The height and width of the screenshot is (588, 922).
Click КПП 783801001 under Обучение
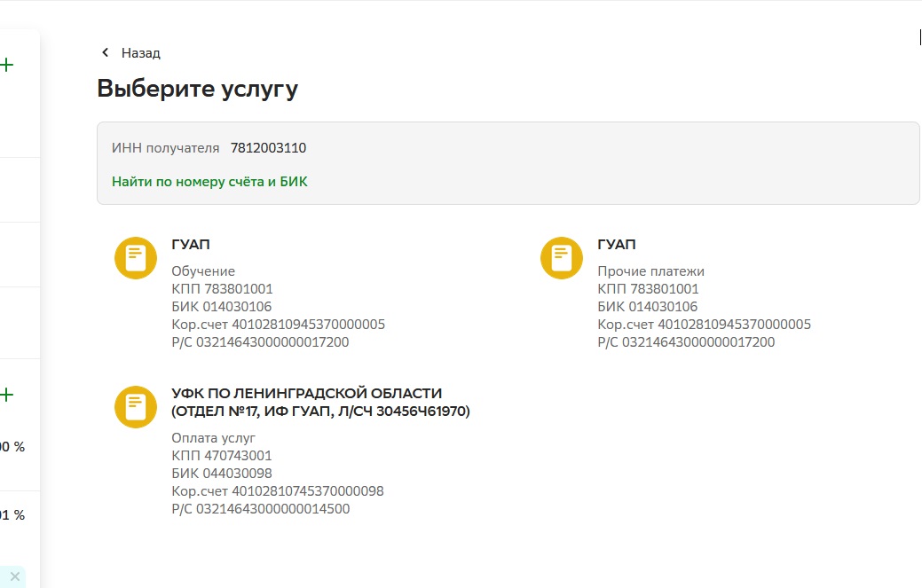(222, 289)
